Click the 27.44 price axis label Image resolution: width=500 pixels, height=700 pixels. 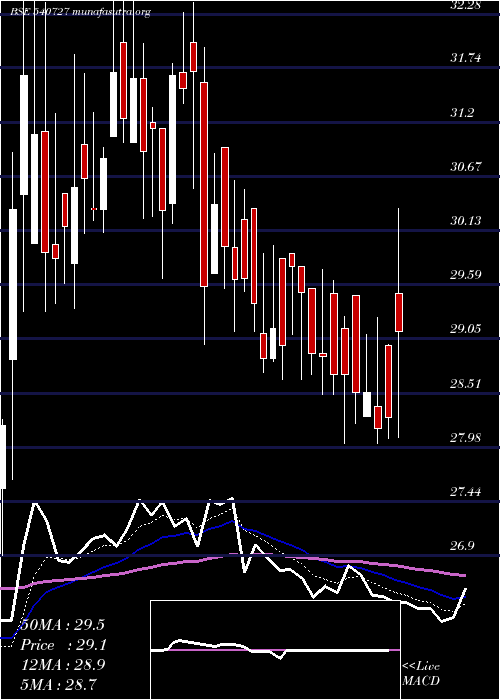pos(466,492)
